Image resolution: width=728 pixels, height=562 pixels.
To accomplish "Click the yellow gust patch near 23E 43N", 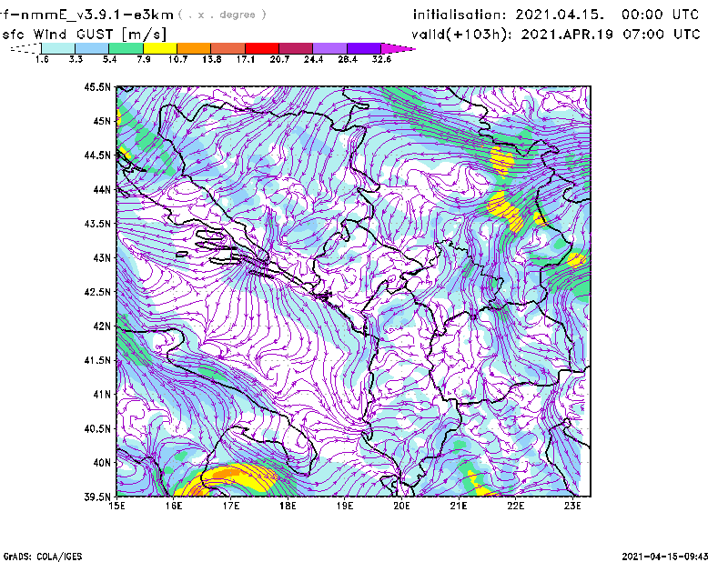I will tap(576, 260).
